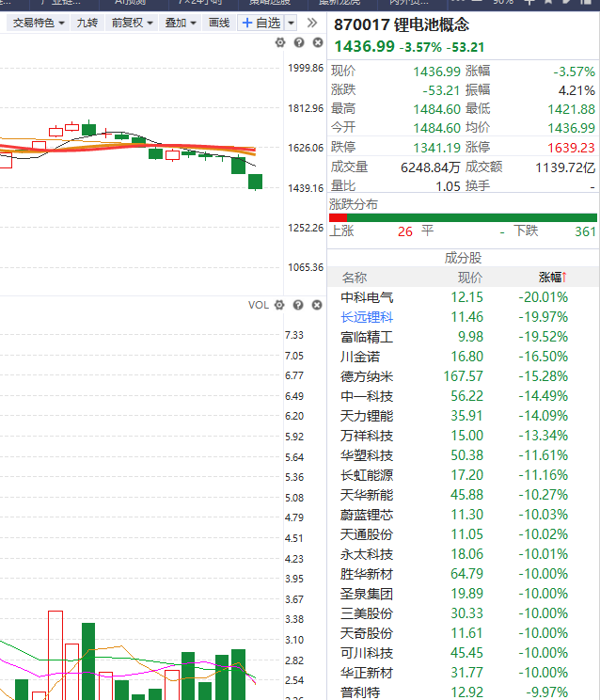Select 中一科技 row

463,396
